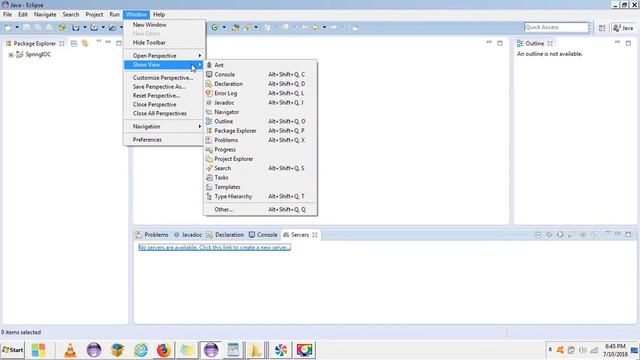640x360 pixels.
Task: Maximize the Servers view panel
Action: point(628,234)
